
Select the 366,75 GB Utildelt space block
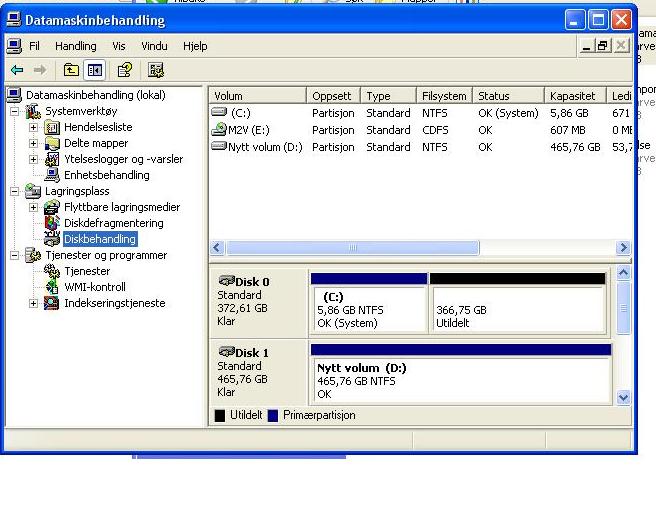[x=518, y=302]
